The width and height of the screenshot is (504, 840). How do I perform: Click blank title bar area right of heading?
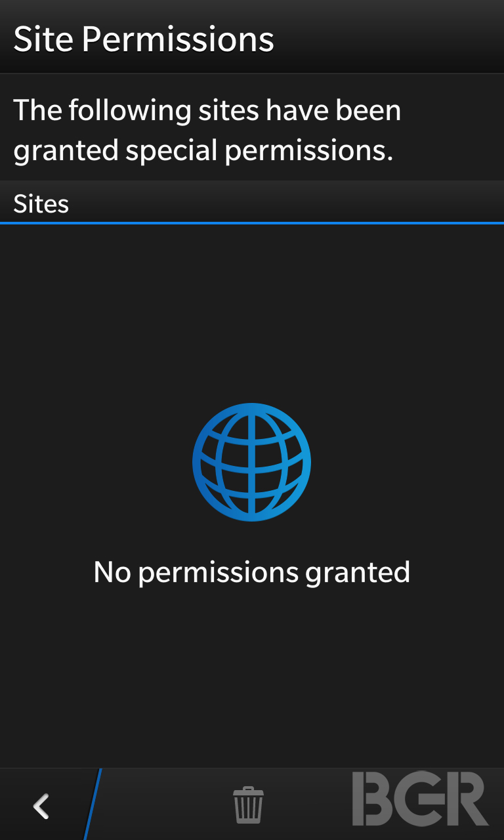point(387,37)
